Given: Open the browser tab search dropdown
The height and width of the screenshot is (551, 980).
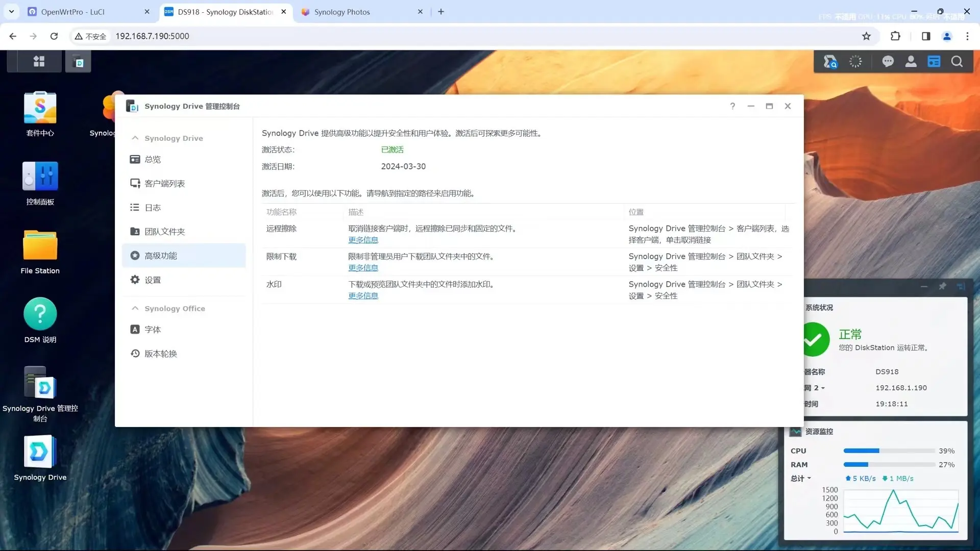Looking at the screenshot, I should pyautogui.click(x=11, y=11).
